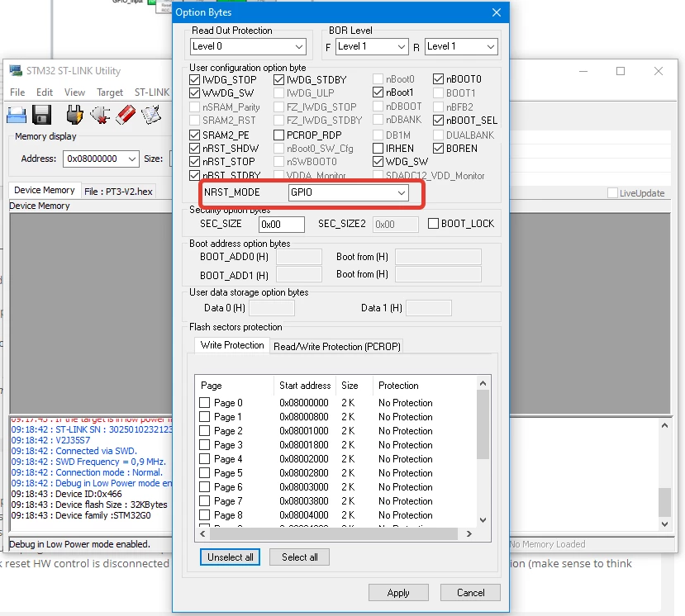Toggle the BOOT_LOCK checkbox

tap(433, 224)
